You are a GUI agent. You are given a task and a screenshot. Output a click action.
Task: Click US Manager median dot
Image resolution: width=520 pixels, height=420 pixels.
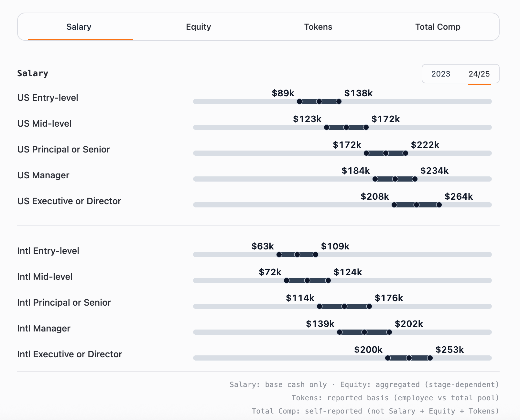(x=395, y=179)
